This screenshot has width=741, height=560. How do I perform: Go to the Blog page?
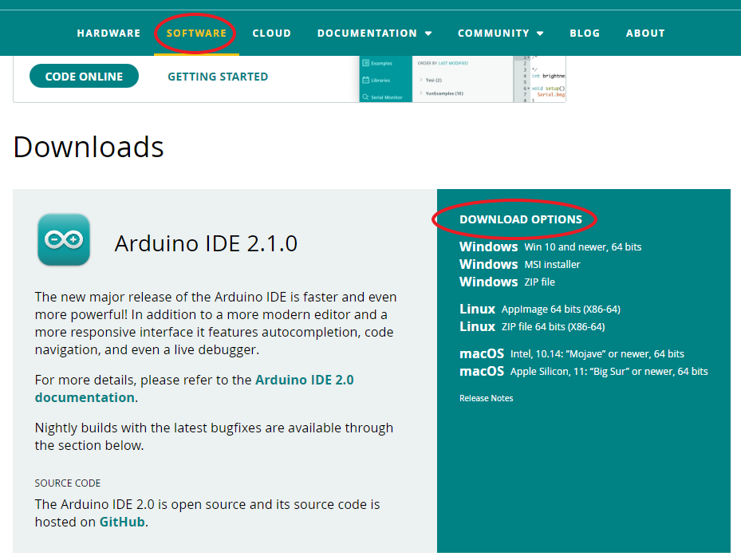click(585, 33)
